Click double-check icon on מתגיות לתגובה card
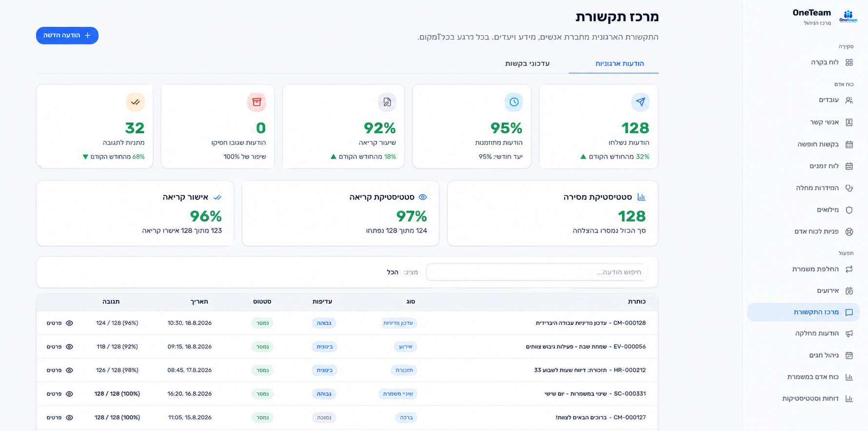 pos(135,102)
